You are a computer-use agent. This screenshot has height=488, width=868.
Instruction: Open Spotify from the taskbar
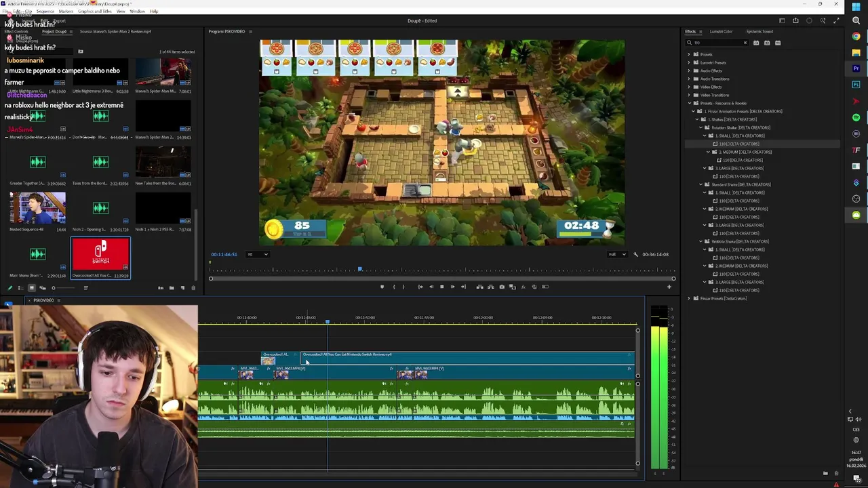tap(856, 118)
